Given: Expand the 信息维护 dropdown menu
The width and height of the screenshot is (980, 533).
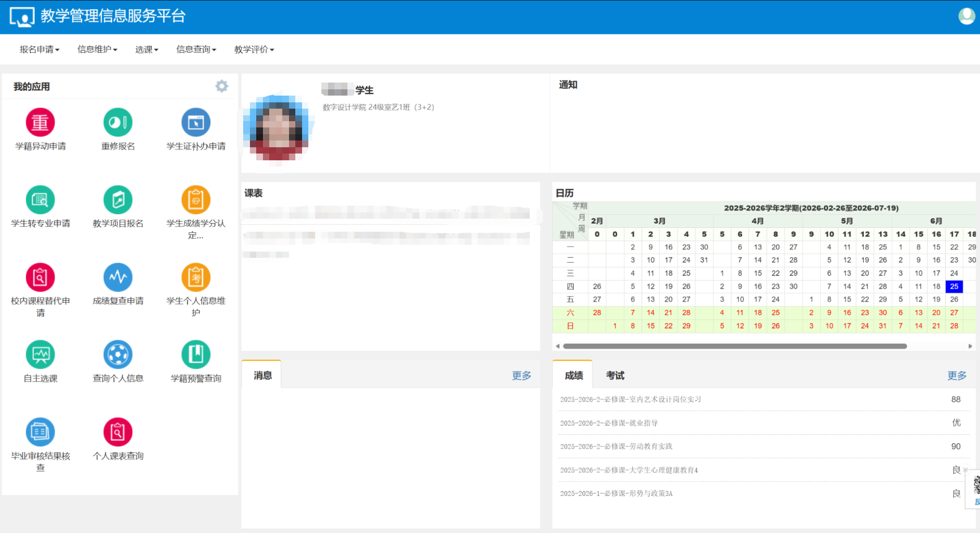Looking at the screenshot, I should 97,49.
